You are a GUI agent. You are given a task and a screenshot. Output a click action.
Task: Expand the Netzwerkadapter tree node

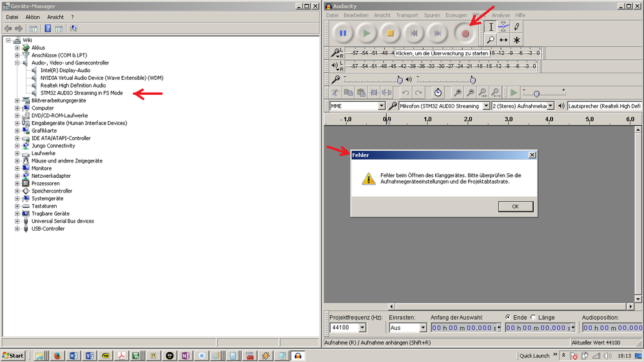(17, 176)
